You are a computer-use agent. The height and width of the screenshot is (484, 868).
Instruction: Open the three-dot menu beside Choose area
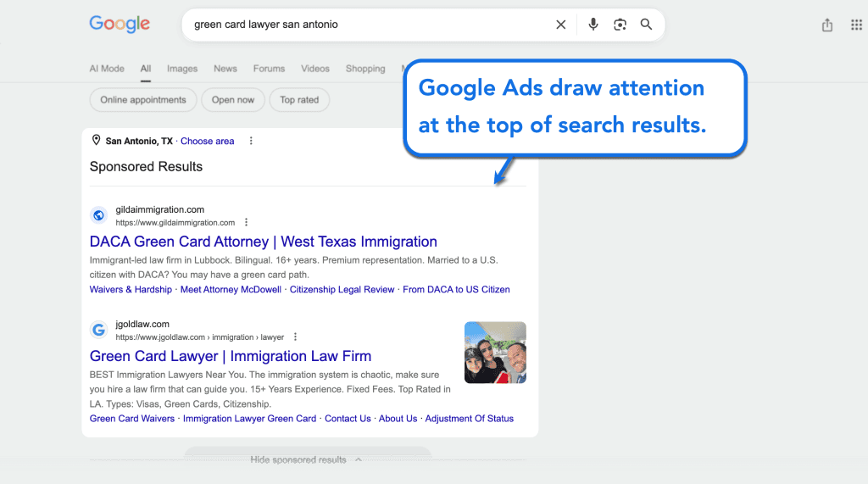click(x=251, y=141)
